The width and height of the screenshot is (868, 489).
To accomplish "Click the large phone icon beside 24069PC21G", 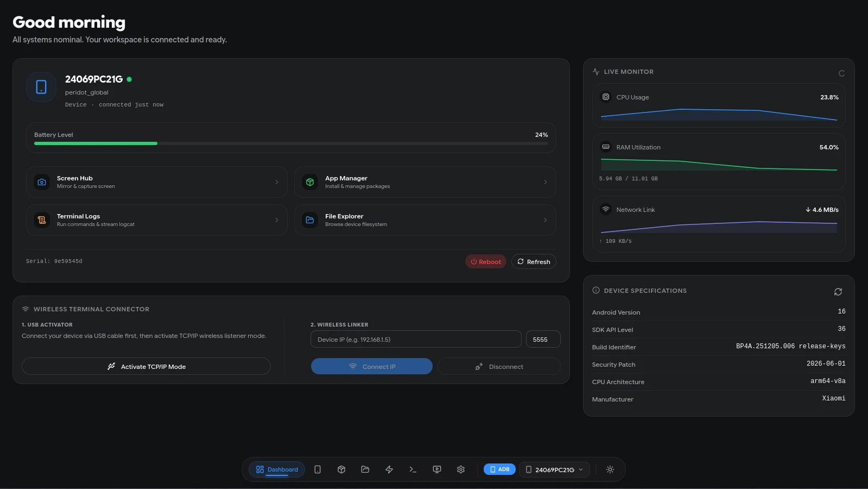I will (x=41, y=87).
